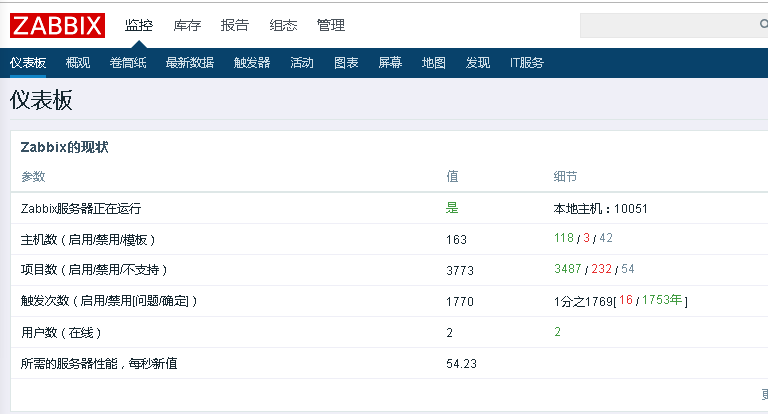Click the green 1753年 trigger count
Viewport: 768px width, 414px height.
(662, 300)
